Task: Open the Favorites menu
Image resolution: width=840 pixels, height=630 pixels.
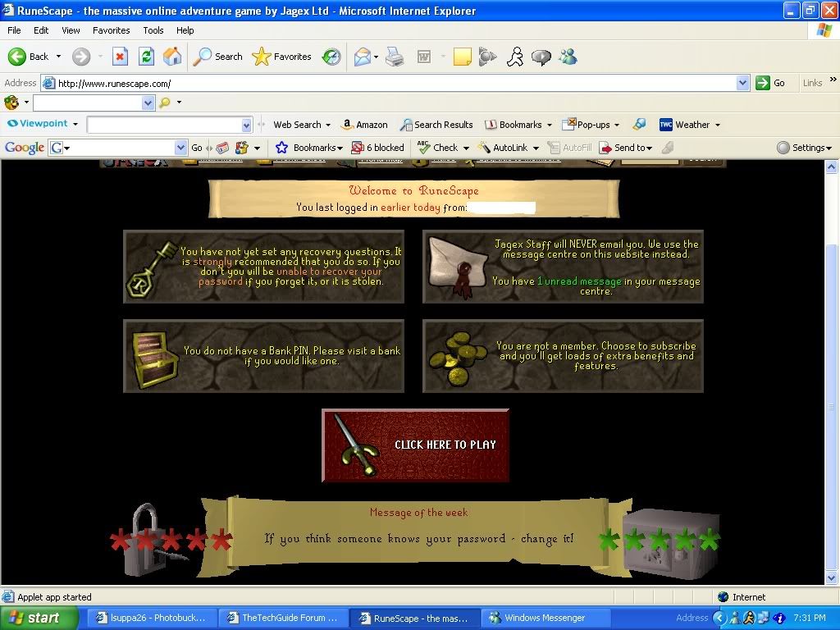Action: click(111, 30)
